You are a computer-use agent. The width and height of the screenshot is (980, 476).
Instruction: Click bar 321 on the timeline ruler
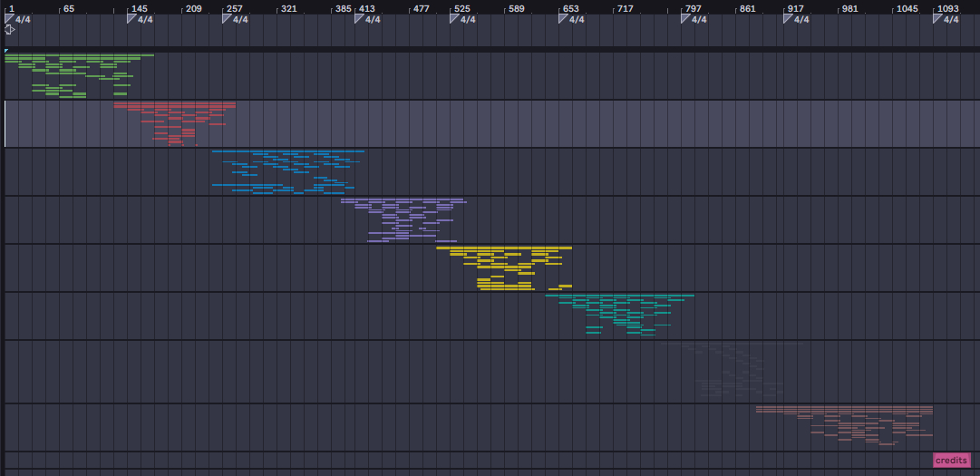[x=288, y=8]
